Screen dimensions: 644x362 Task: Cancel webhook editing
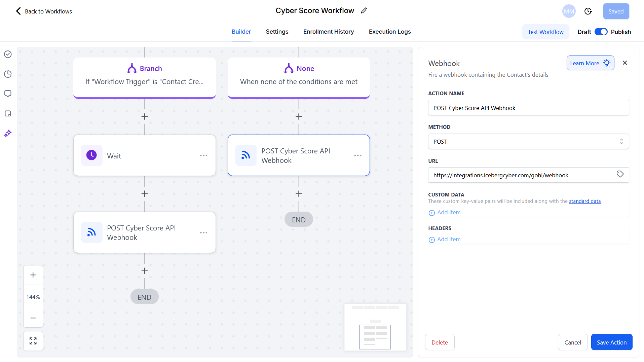572,342
